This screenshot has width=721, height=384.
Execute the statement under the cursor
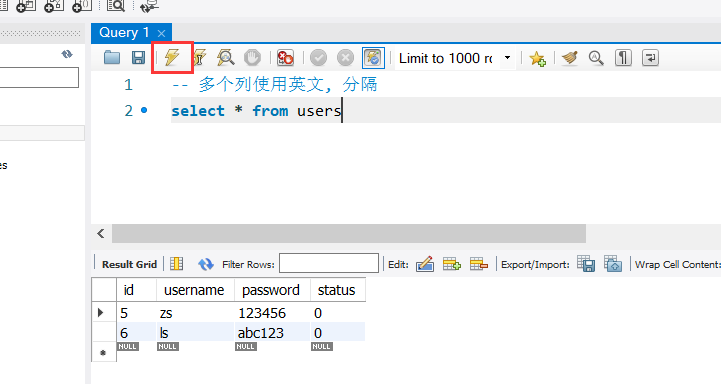[x=199, y=58]
